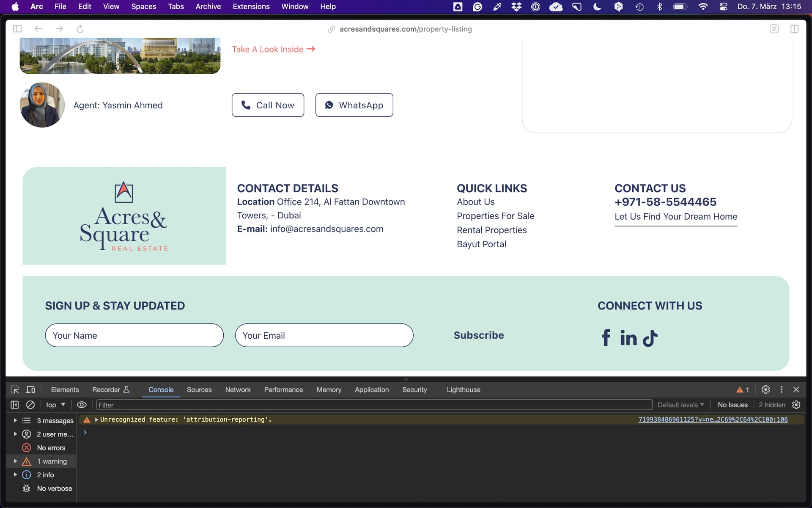The height and width of the screenshot is (508, 812).
Task: Open the TikTok social icon
Action: point(650,338)
